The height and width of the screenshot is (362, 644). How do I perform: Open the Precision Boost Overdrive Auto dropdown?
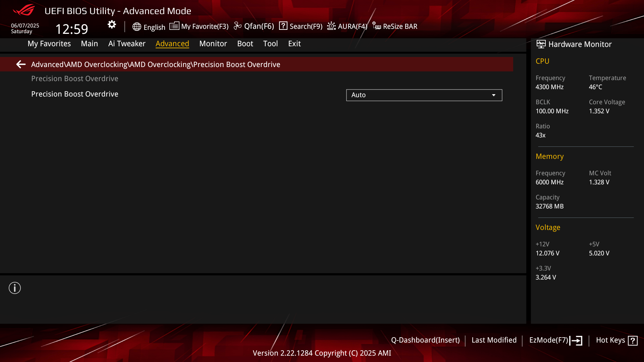[x=424, y=95]
